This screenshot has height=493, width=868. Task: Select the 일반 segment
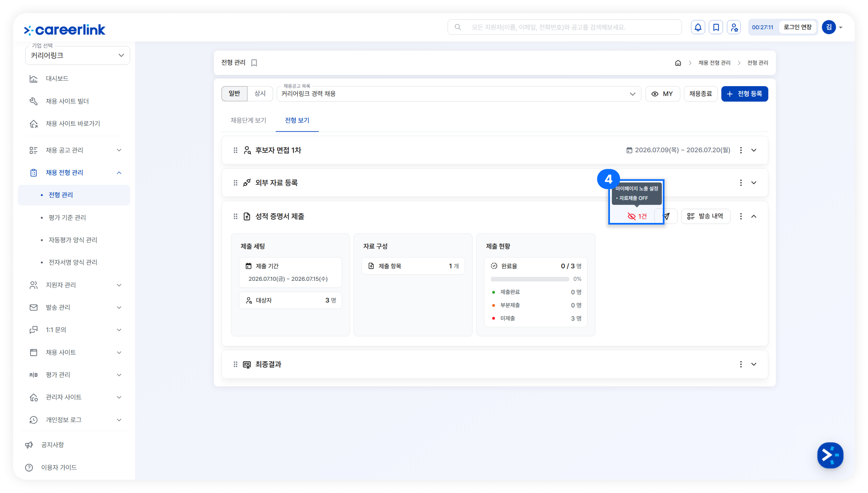tap(234, 93)
